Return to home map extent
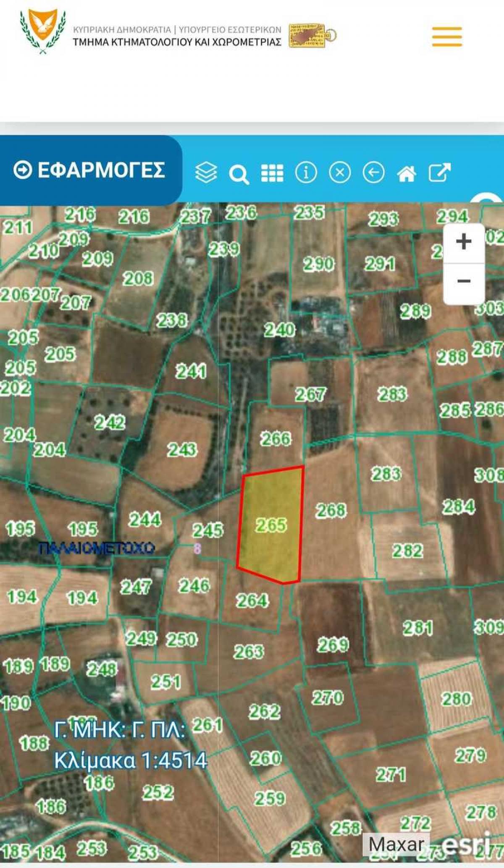 pyautogui.click(x=407, y=173)
